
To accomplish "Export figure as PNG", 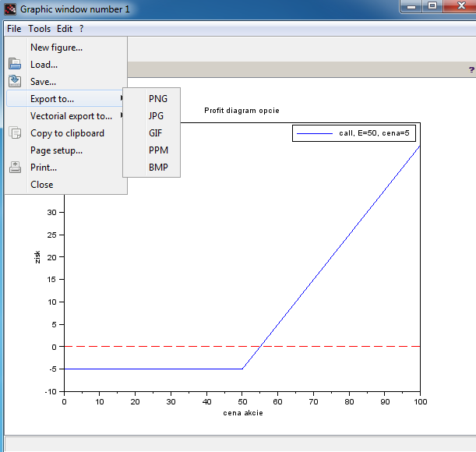I will pyautogui.click(x=151, y=99).
